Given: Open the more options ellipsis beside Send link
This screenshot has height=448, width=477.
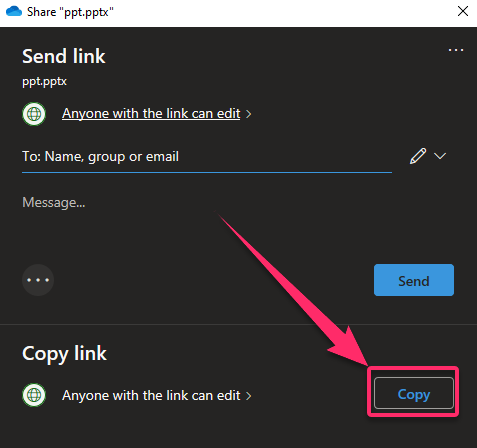Looking at the screenshot, I should [x=456, y=50].
